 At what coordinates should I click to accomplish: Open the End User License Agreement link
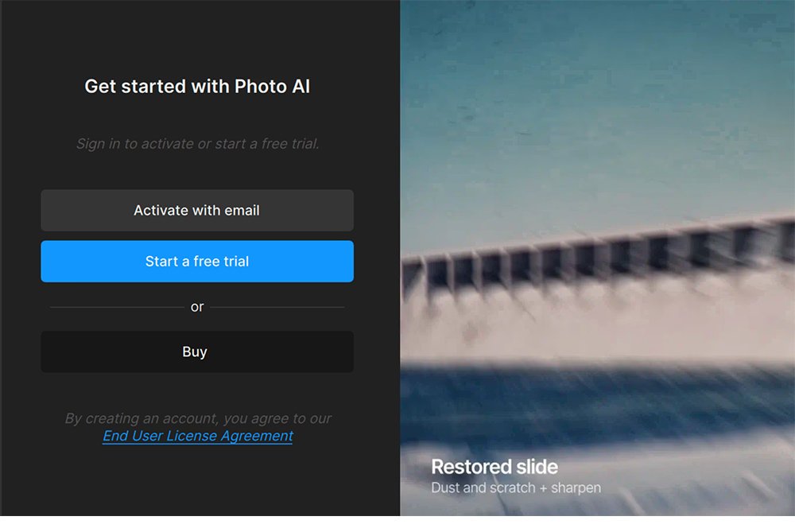click(x=198, y=436)
